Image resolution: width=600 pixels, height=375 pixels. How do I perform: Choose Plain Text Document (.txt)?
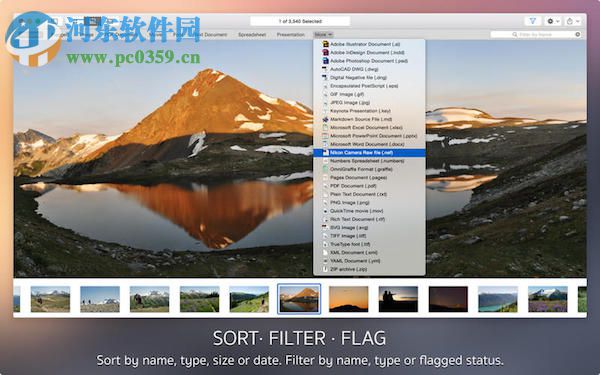tap(369, 194)
